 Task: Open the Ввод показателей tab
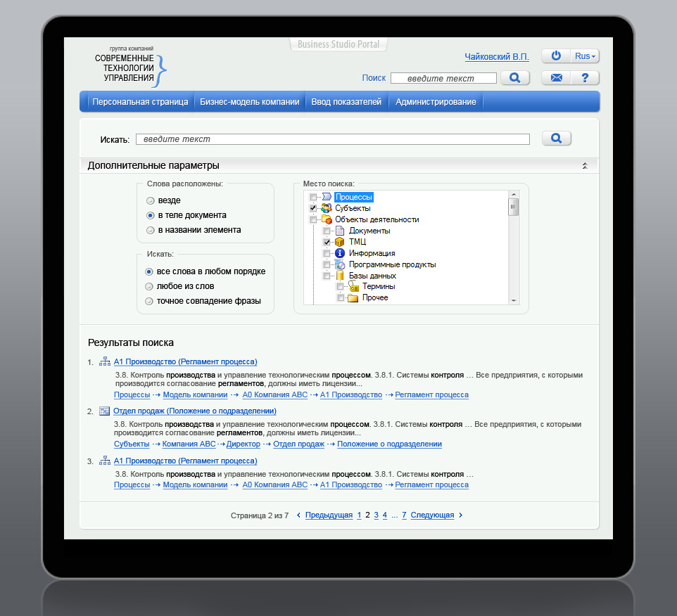tap(346, 102)
